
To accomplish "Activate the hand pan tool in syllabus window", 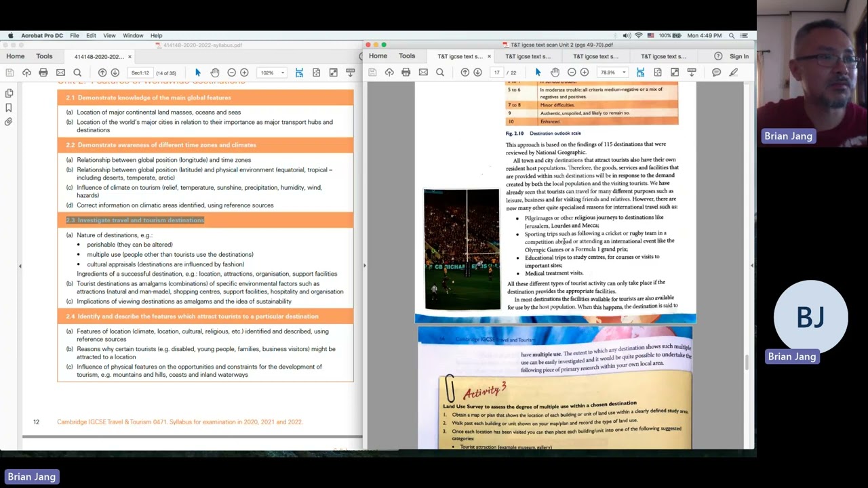I will pyautogui.click(x=215, y=73).
